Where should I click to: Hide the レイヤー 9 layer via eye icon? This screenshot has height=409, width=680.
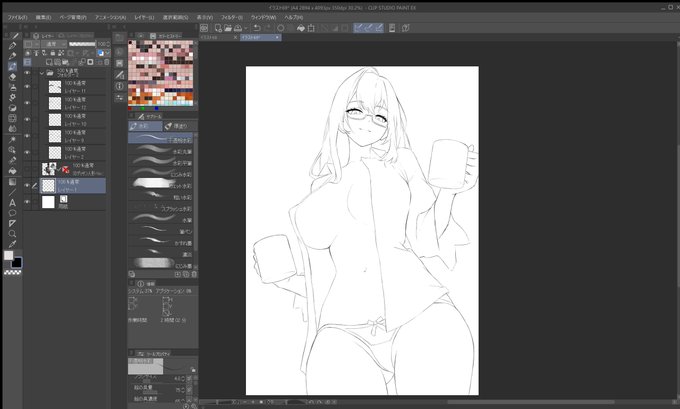click(x=27, y=136)
